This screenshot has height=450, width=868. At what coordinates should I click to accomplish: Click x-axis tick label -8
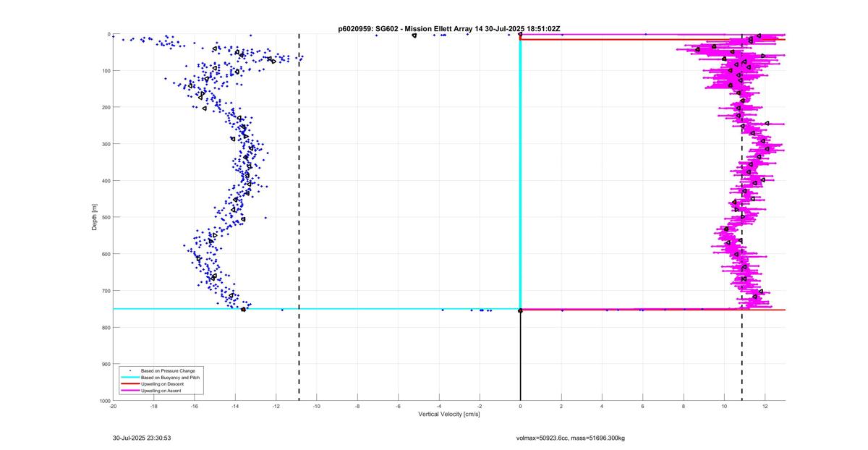coord(357,406)
